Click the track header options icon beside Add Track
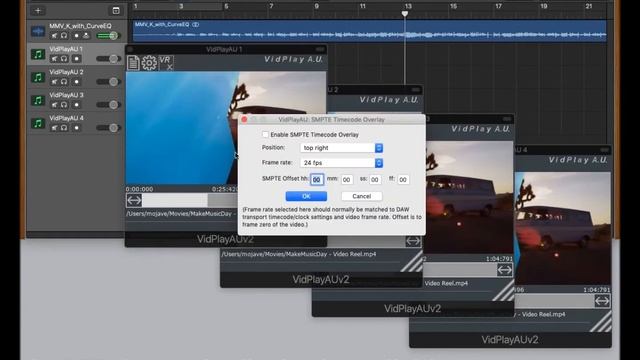 pyautogui.click(x=116, y=11)
